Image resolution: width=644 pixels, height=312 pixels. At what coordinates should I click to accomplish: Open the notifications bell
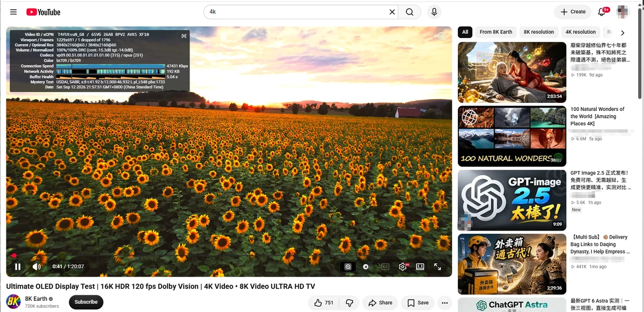(602, 12)
